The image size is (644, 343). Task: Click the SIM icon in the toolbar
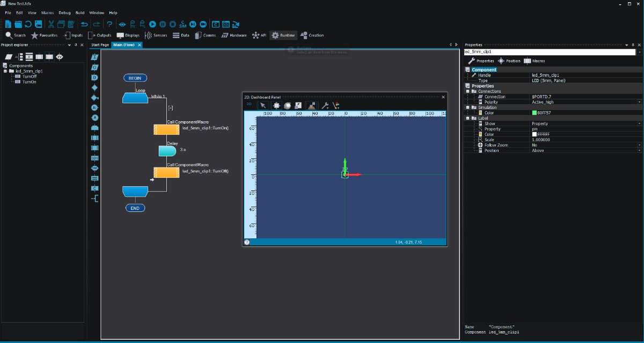pyautogui.click(x=182, y=24)
